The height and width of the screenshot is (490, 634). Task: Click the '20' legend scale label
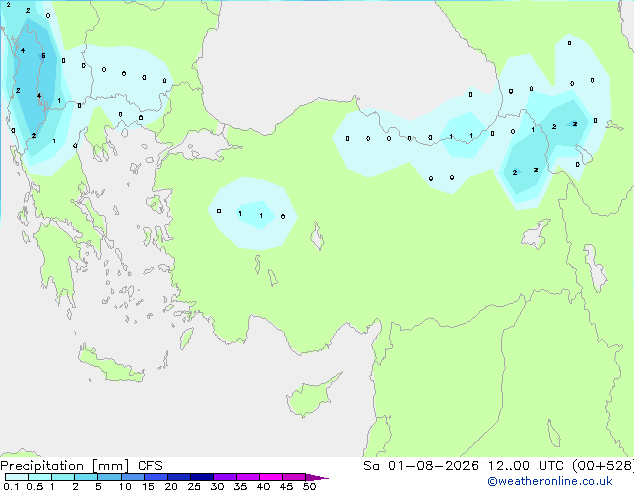(171, 486)
